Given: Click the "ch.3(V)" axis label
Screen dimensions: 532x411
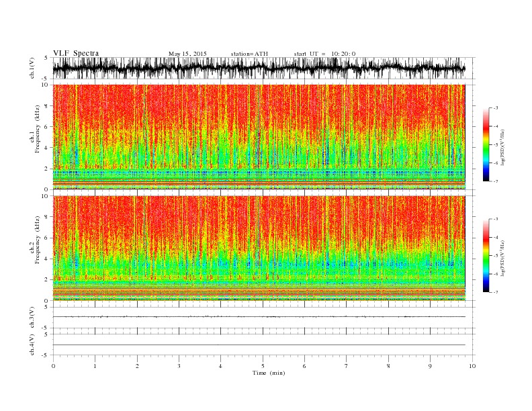Looking at the screenshot, I should (x=32, y=317).
